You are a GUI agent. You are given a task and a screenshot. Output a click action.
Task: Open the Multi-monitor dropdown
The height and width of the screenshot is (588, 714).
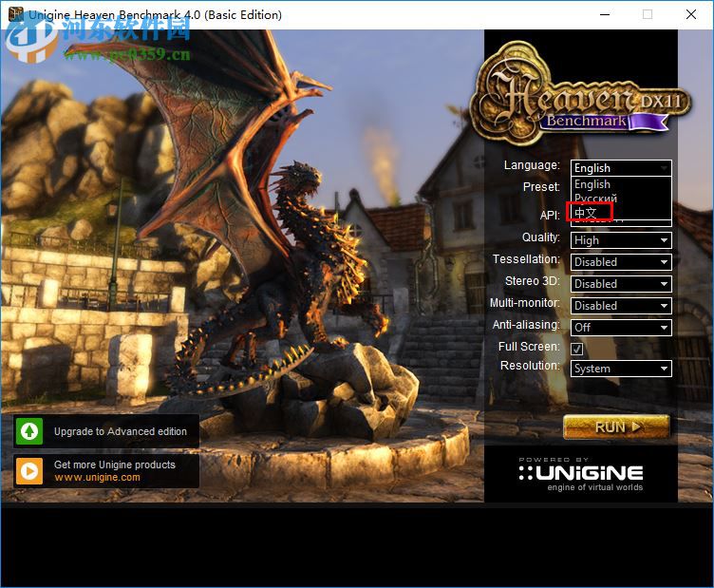pos(621,306)
